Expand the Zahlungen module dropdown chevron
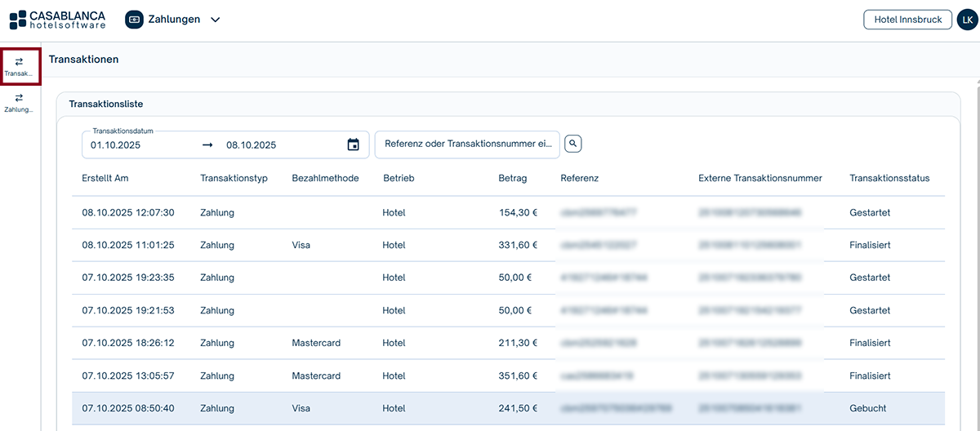This screenshot has height=431, width=980. click(x=216, y=20)
